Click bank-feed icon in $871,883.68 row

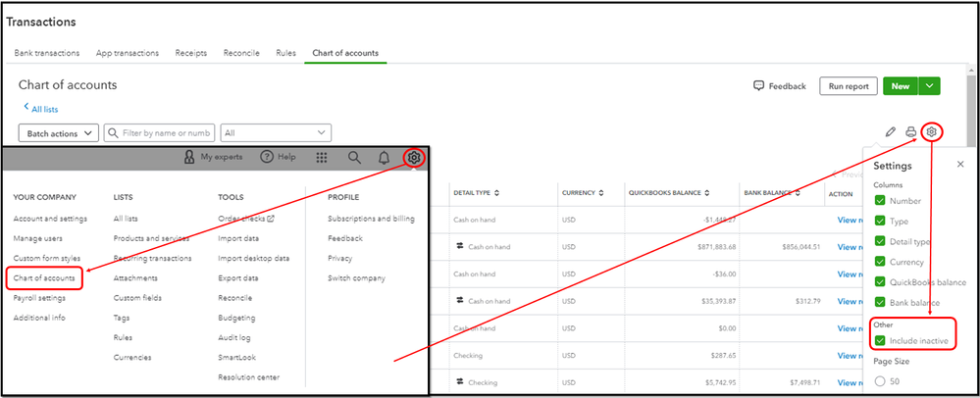click(460, 246)
